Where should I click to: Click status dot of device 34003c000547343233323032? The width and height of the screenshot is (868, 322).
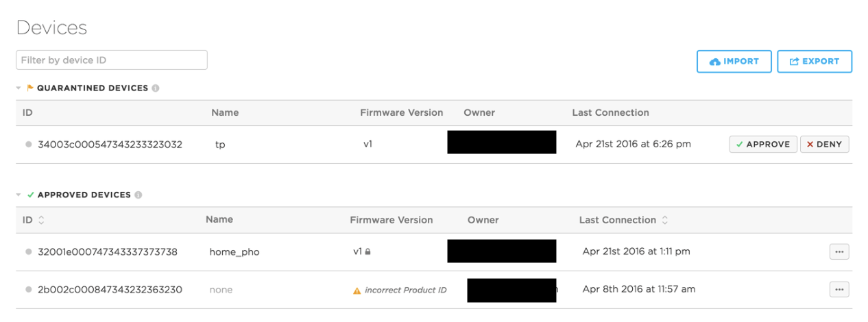(28, 145)
